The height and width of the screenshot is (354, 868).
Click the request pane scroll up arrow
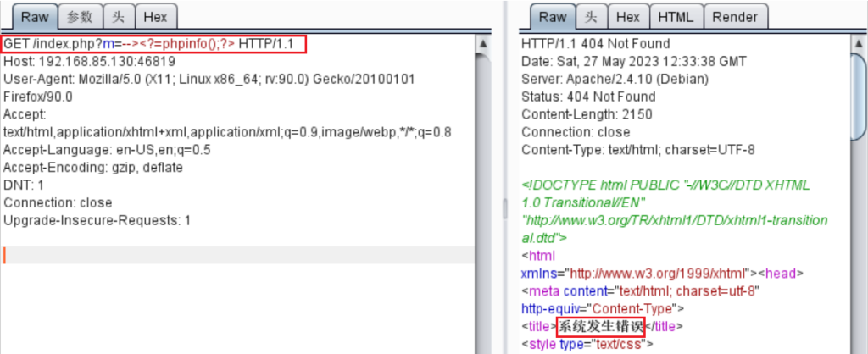tap(482, 44)
